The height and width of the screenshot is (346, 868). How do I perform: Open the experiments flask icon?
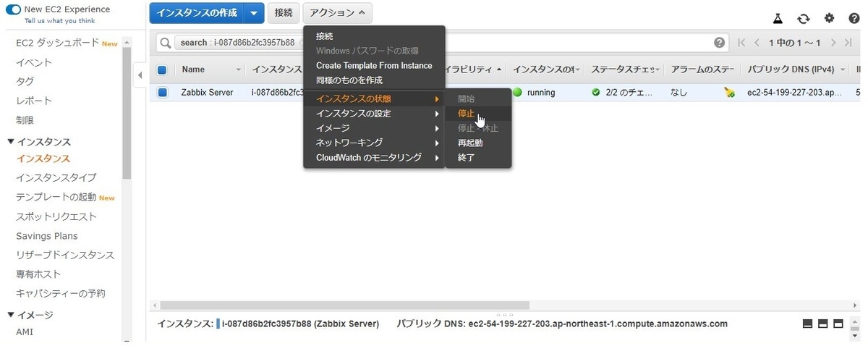(778, 19)
